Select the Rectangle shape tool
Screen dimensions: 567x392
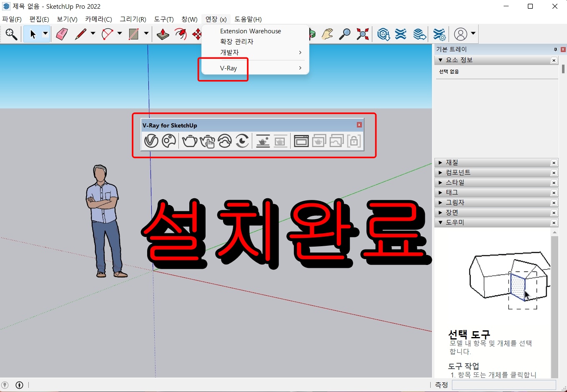coord(134,34)
